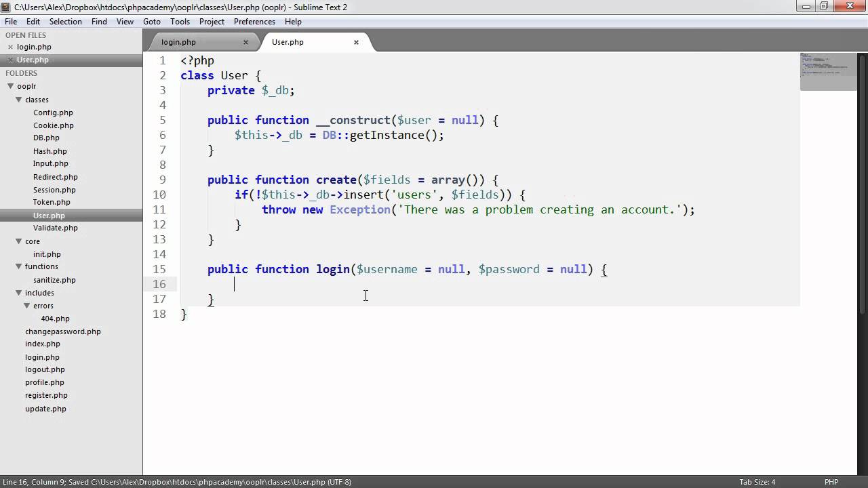Open init.php in the core folder

point(47,254)
